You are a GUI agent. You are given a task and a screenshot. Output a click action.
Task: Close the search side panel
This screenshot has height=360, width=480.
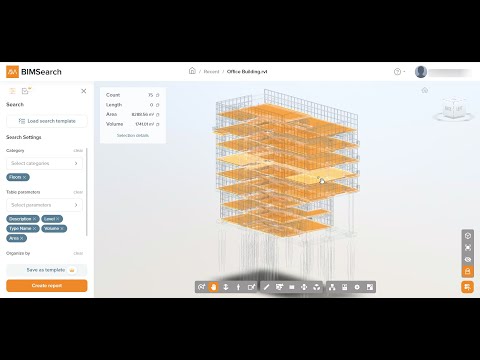pyautogui.click(x=84, y=91)
